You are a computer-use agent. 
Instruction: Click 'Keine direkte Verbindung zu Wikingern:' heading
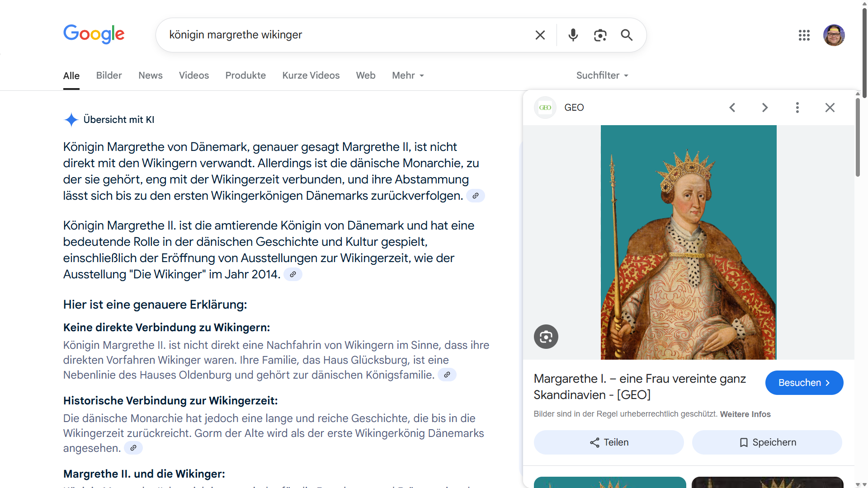[x=166, y=328]
